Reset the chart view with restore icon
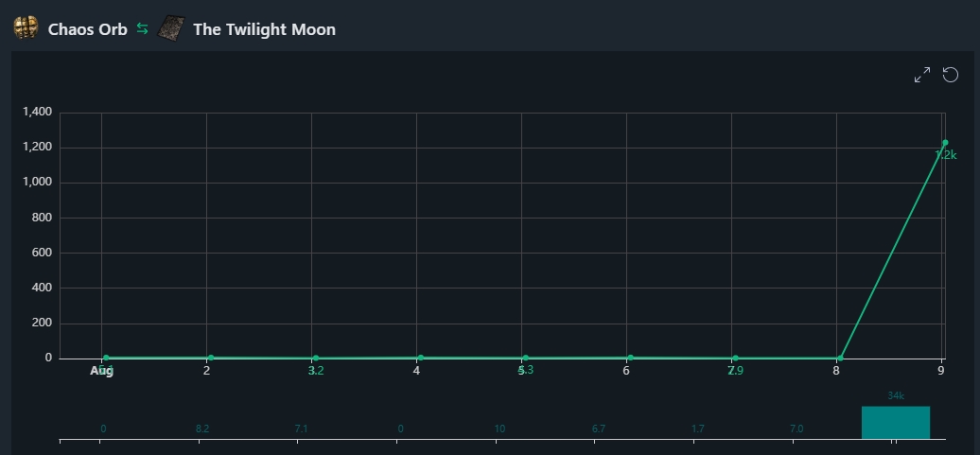 pos(950,75)
